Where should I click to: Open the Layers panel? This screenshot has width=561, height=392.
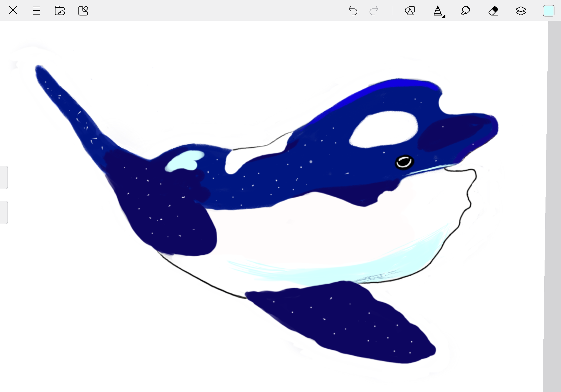(521, 11)
